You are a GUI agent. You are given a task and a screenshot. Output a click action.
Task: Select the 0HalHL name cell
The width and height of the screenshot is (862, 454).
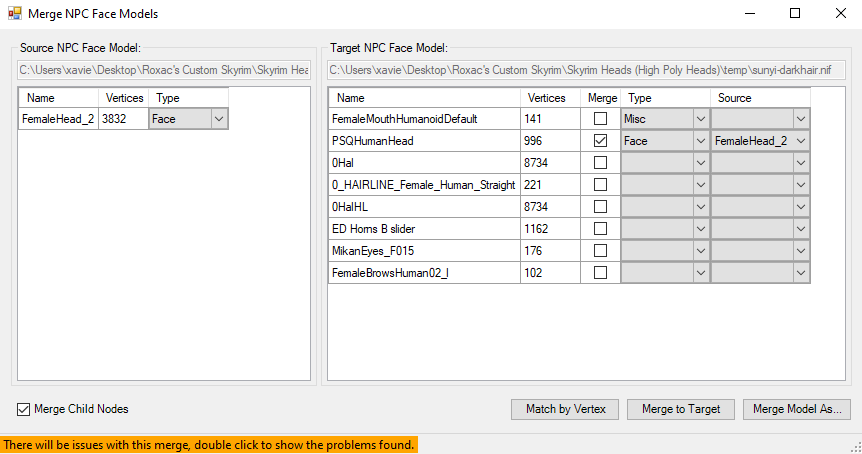[424, 207]
